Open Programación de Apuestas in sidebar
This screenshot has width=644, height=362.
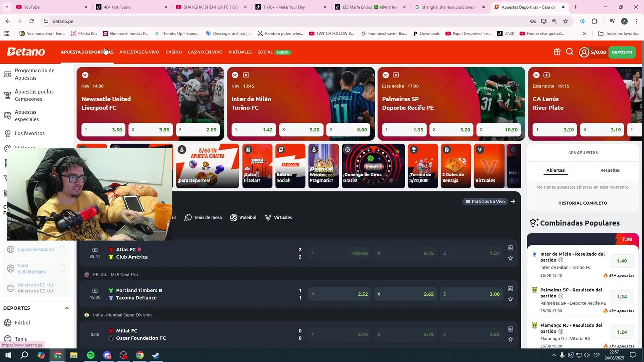click(x=34, y=74)
